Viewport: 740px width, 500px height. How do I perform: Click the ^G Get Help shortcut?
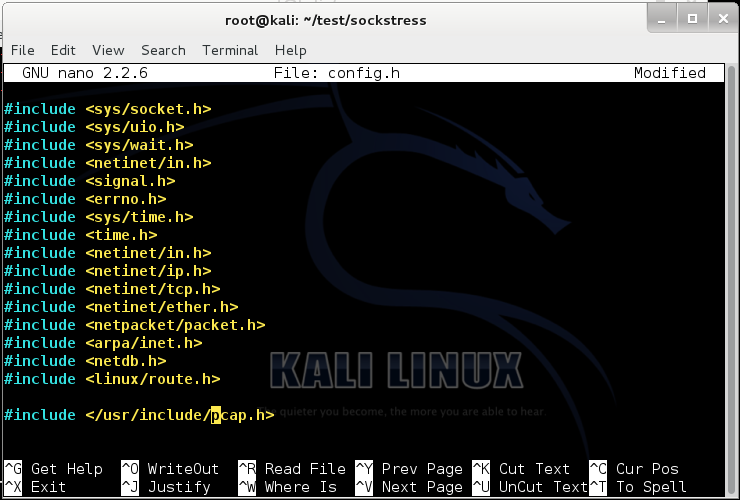(x=53, y=469)
